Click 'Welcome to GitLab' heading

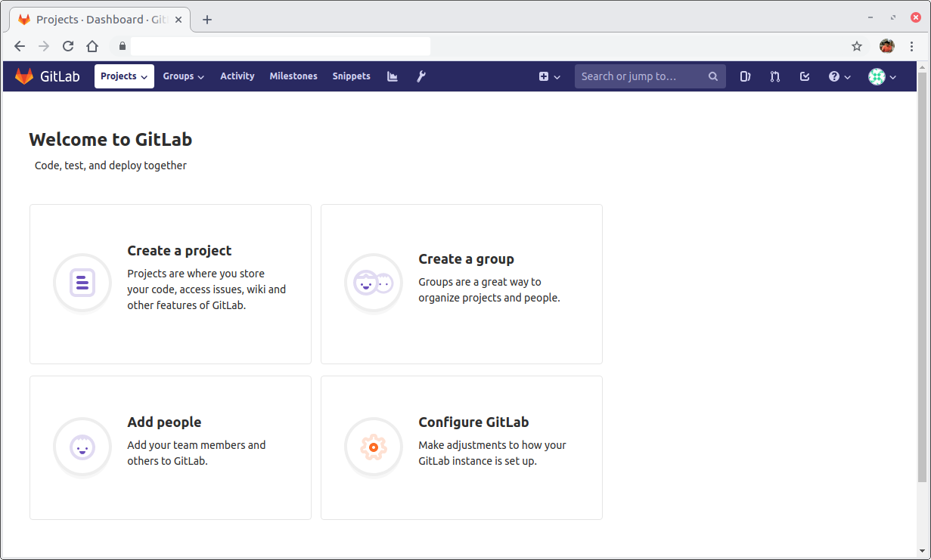110,139
